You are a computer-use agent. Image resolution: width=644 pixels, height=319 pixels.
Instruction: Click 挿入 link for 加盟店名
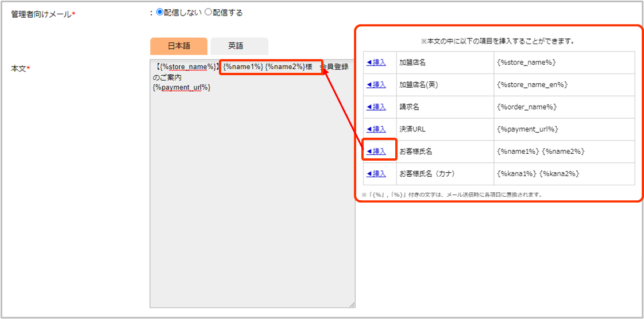coord(377,63)
